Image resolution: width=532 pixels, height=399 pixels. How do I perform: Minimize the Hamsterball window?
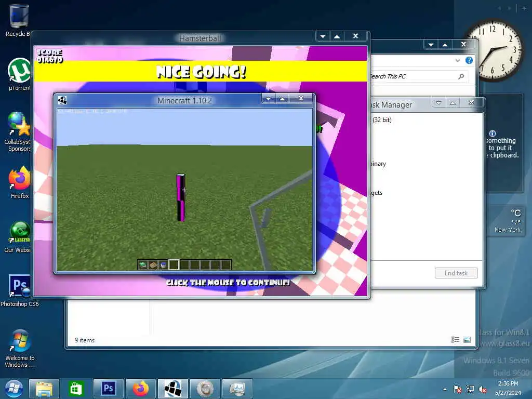click(x=323, y=36)
